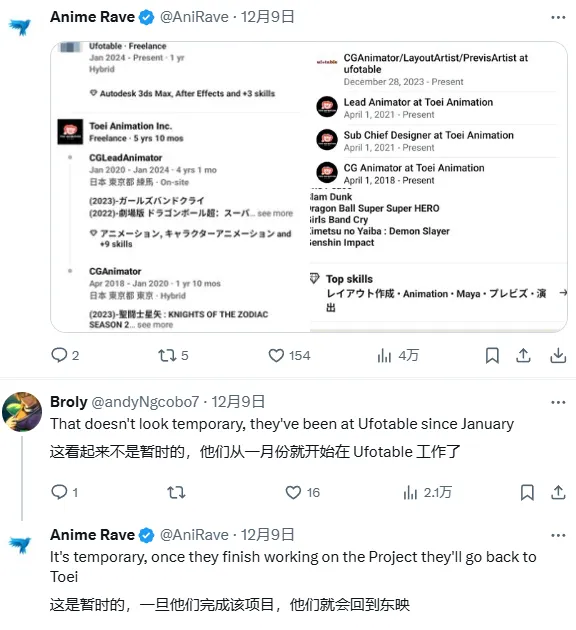Share Broly's reply
Image resolution: width=576 pixels, height=630 pixels.
pyautogui.click(x=558, y=492)
